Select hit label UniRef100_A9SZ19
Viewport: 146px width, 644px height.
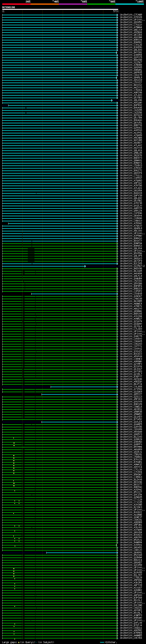click(131, 80)
